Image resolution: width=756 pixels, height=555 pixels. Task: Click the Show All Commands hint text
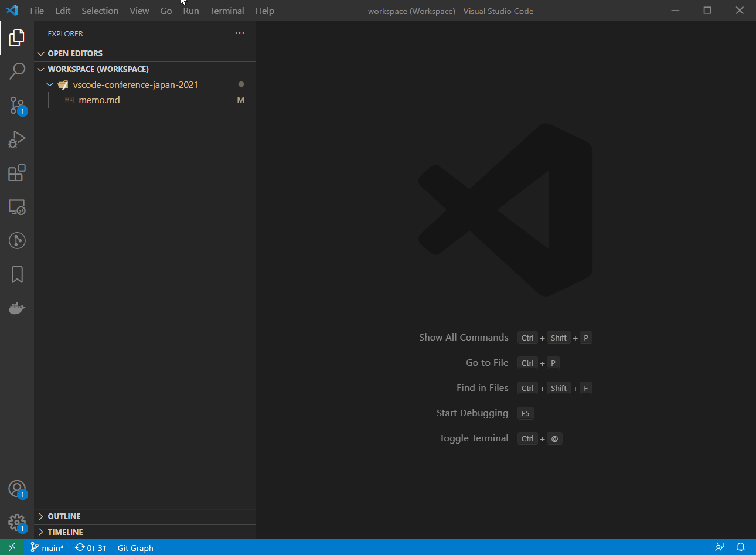pyautogui.click(x=464, y=338)
